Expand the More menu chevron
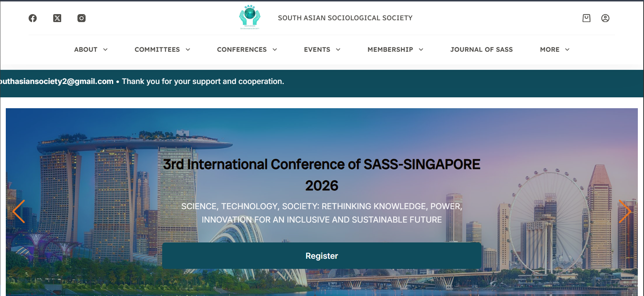The height and width of the screenshot is (296, 644). pyautogui.click(x=567, y=50)
